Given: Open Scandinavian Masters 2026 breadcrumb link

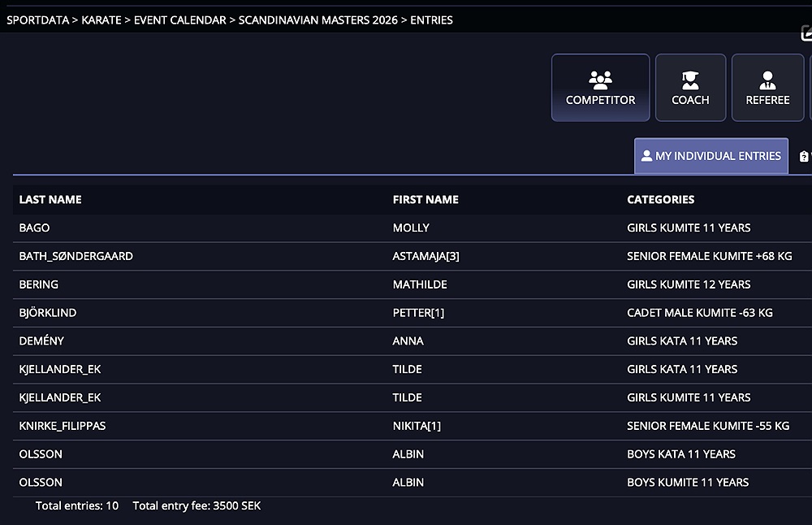Looking at the screenshot, I should (x=318, y=20).
